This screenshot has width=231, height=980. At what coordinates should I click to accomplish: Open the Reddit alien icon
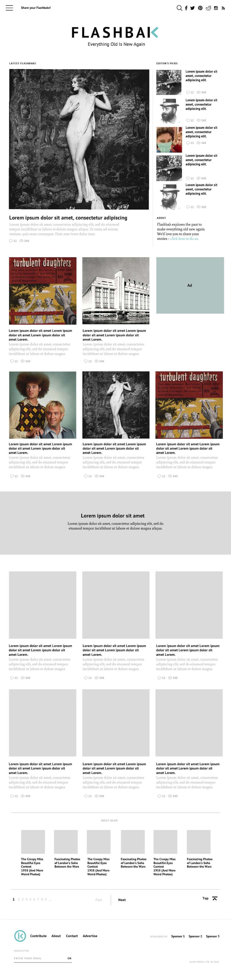[208, 8]
